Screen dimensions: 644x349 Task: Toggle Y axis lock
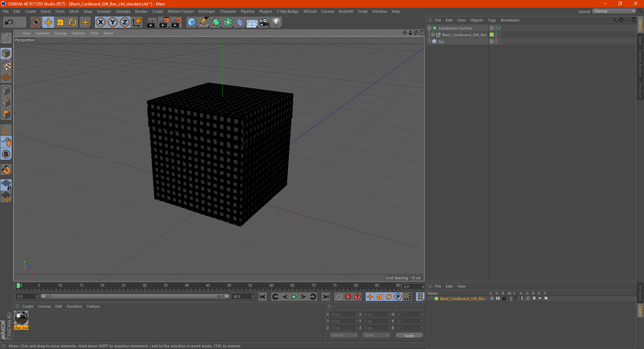pos(113,22)
